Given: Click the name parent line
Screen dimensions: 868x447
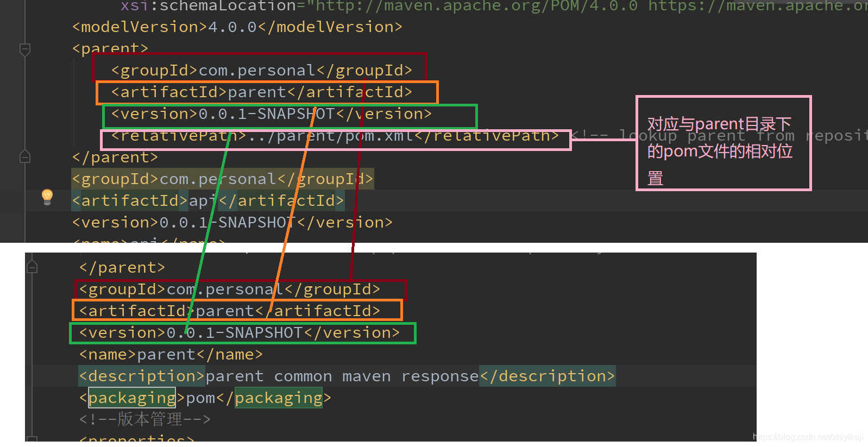Looking at the screenshot, I should 171,355.
